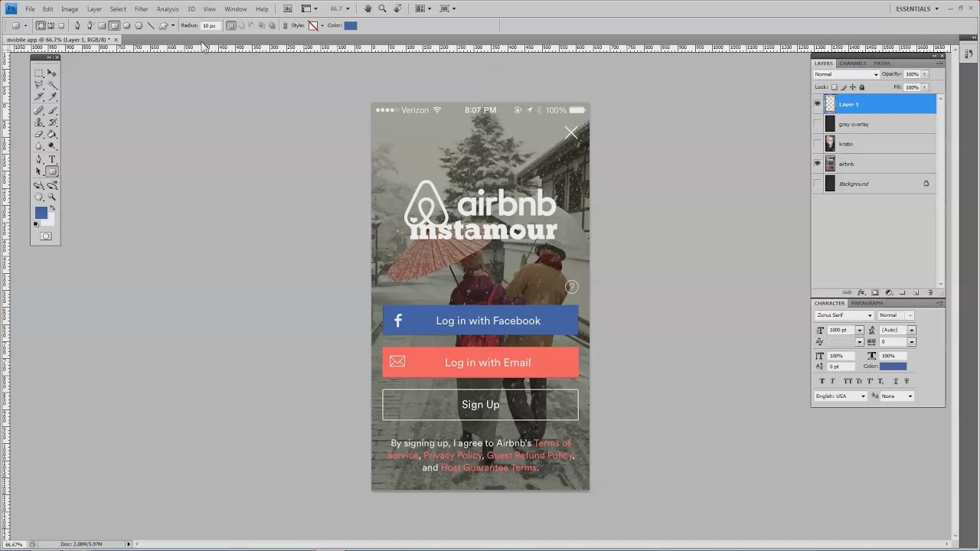Viewport: 980px width, 551px height.
Task: Select the Move tool
Action: [52, 73]
